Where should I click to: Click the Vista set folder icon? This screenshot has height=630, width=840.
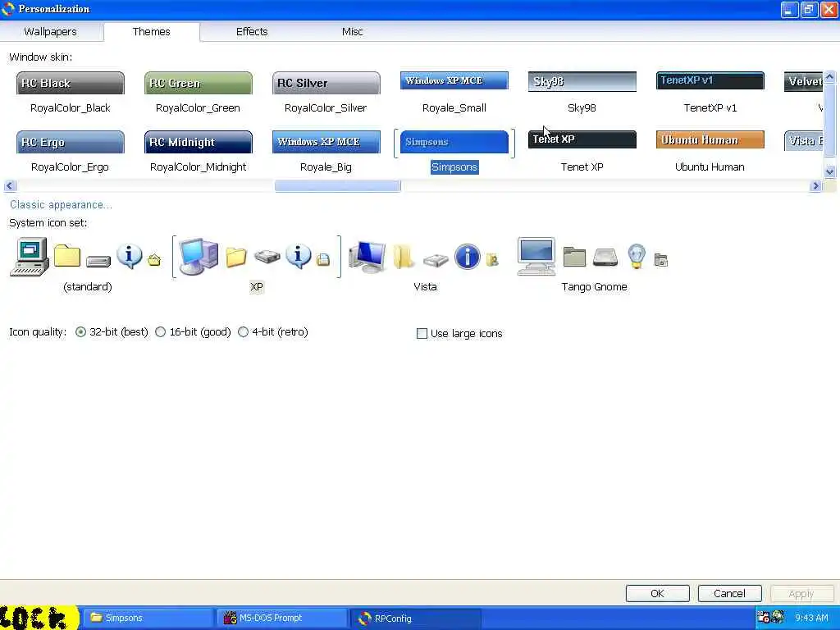404,257
